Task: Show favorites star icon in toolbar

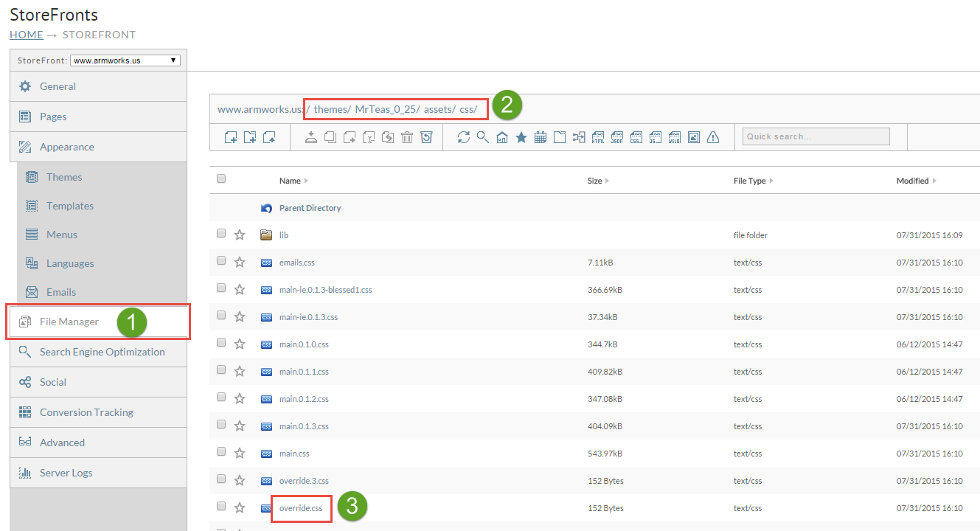Action: (x=521, y=137)
